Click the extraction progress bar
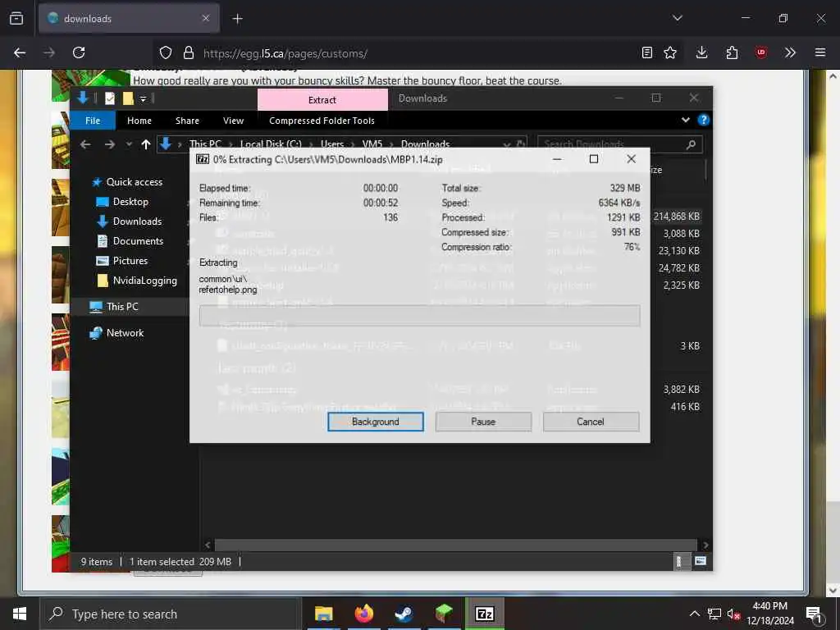 pyautogui.click(x=419, y=316)
